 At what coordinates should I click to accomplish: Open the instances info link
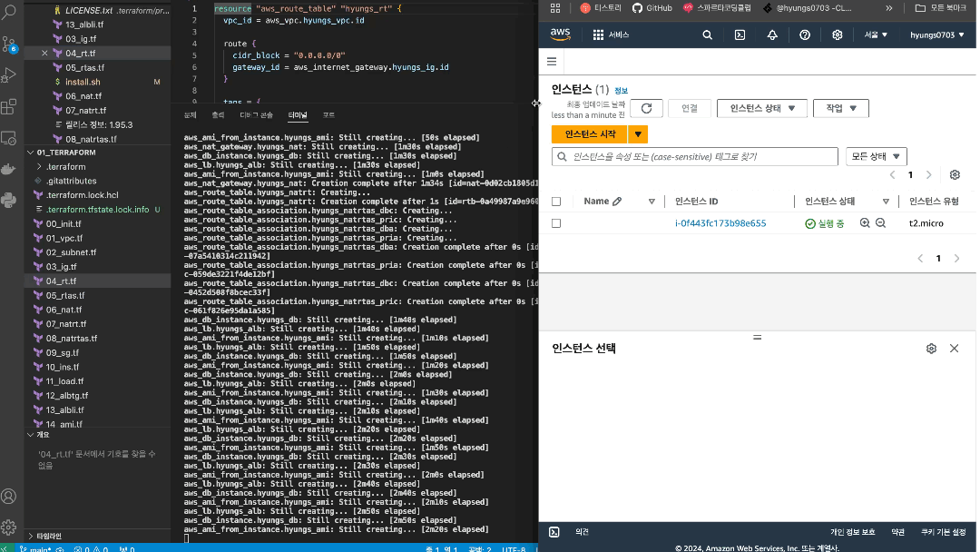621,91
